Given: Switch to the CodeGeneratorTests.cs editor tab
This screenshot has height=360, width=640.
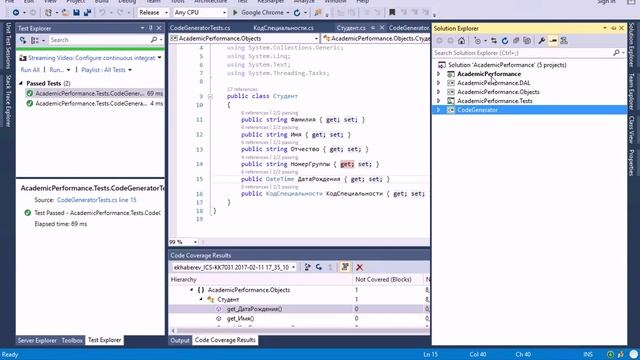Looking at the screenshot, I should tap(200, 28).
